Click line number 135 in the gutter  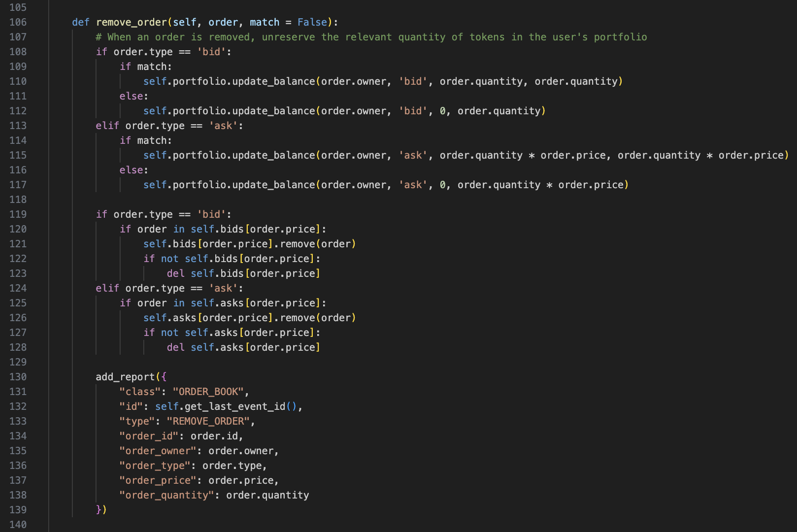18,451
